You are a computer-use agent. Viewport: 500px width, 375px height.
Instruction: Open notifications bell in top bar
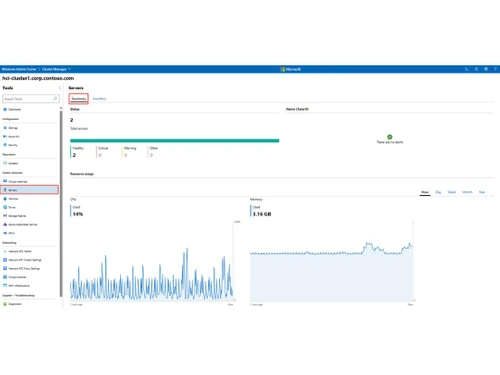(x=476, y=69)
